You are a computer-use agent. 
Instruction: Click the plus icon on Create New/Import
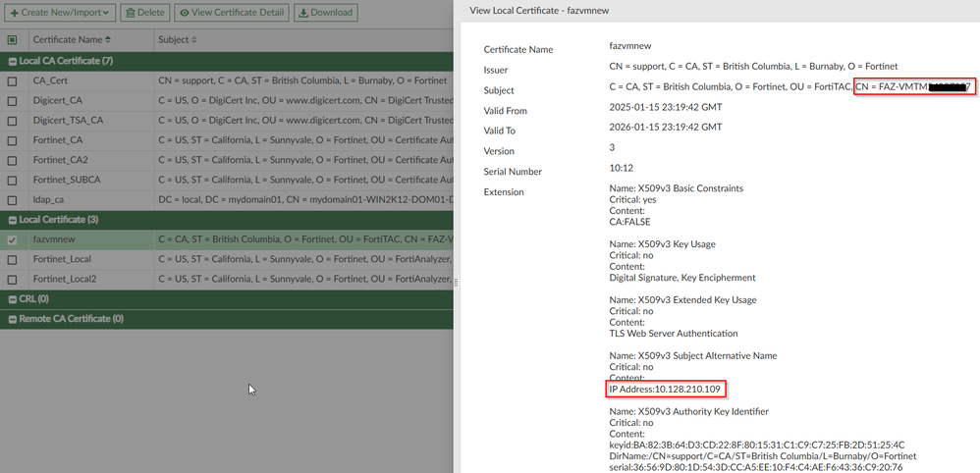(14, 13)
